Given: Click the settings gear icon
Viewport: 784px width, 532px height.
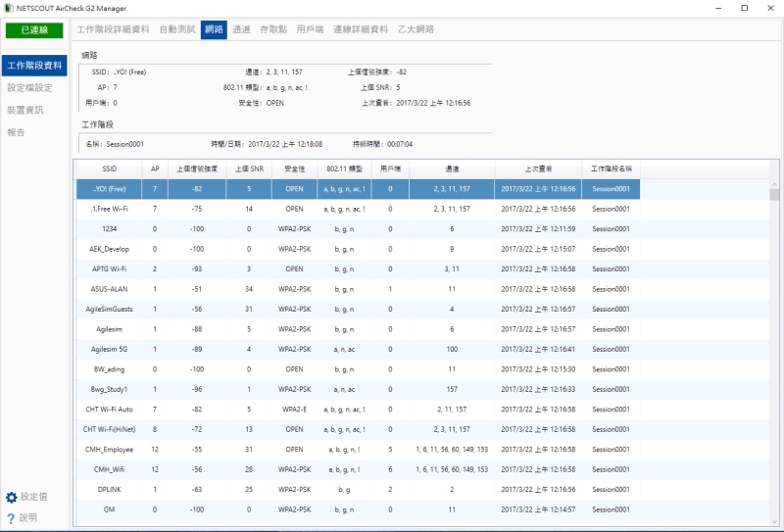Looking at the screenshot, I should click(x=12, y=498).
